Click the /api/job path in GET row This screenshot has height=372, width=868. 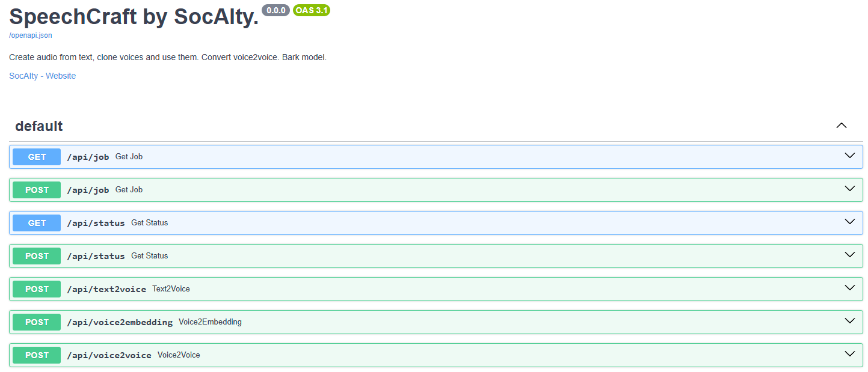pos(88,157)
